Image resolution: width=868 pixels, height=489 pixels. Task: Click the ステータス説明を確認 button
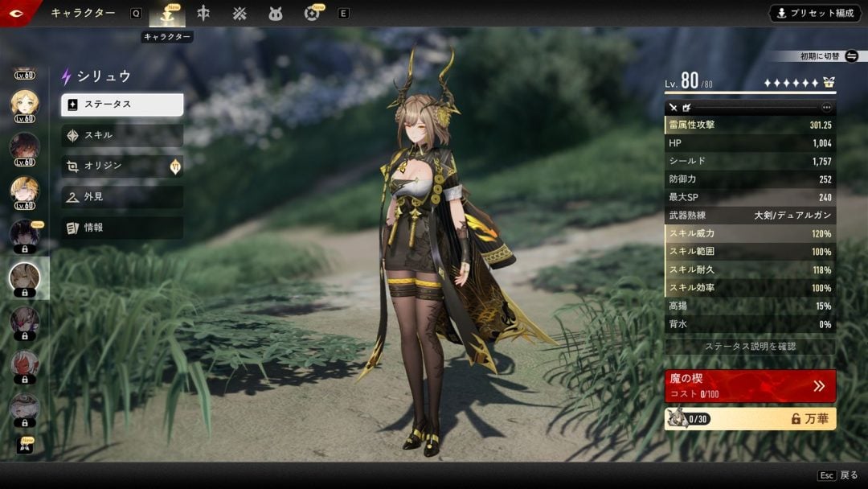750,347
